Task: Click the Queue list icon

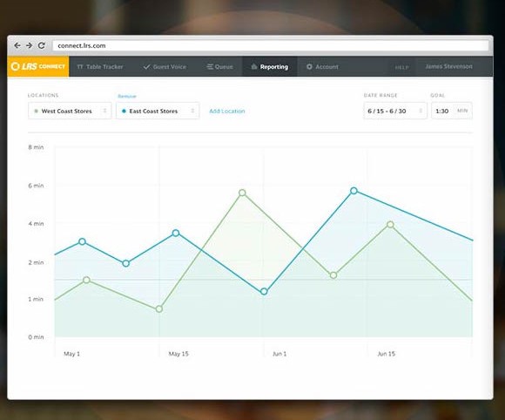Action: pos(210,66)
